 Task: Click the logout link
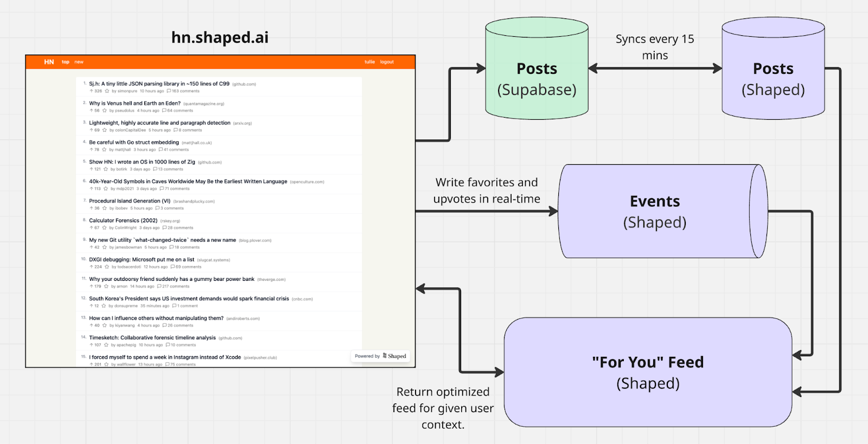coord(387,62)
